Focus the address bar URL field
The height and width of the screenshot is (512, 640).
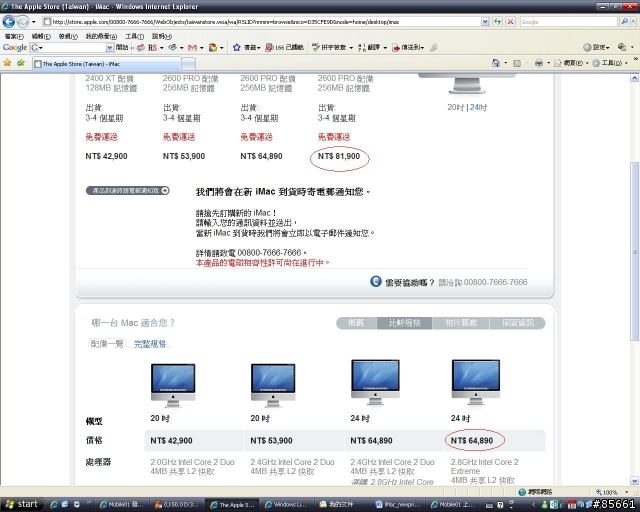point(261,22)
